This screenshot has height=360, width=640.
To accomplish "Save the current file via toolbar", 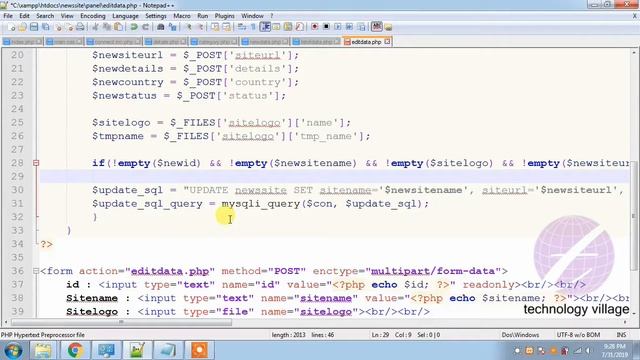I will (x=34, y=27).
